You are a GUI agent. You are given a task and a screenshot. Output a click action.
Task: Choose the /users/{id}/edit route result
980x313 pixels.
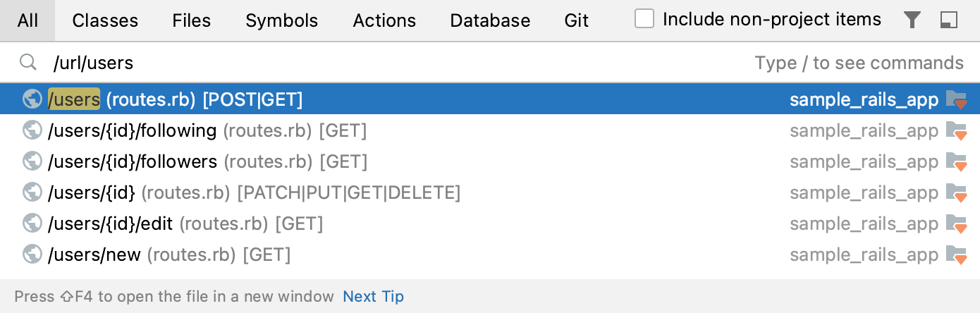pos(185,223)
